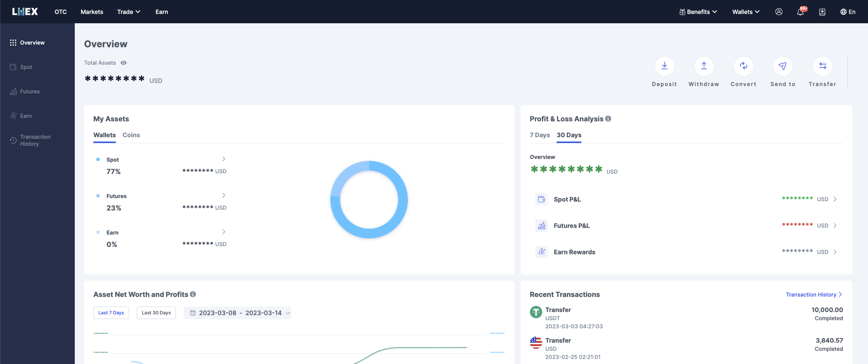Expand the Trade menu
The image size is (868, 364).
pos(129,12)
